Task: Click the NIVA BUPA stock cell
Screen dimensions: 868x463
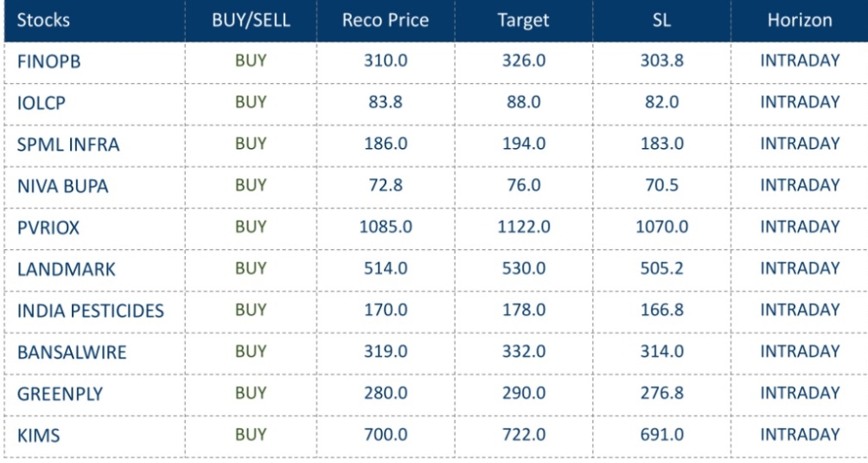Action: click(x=64, y=186)
